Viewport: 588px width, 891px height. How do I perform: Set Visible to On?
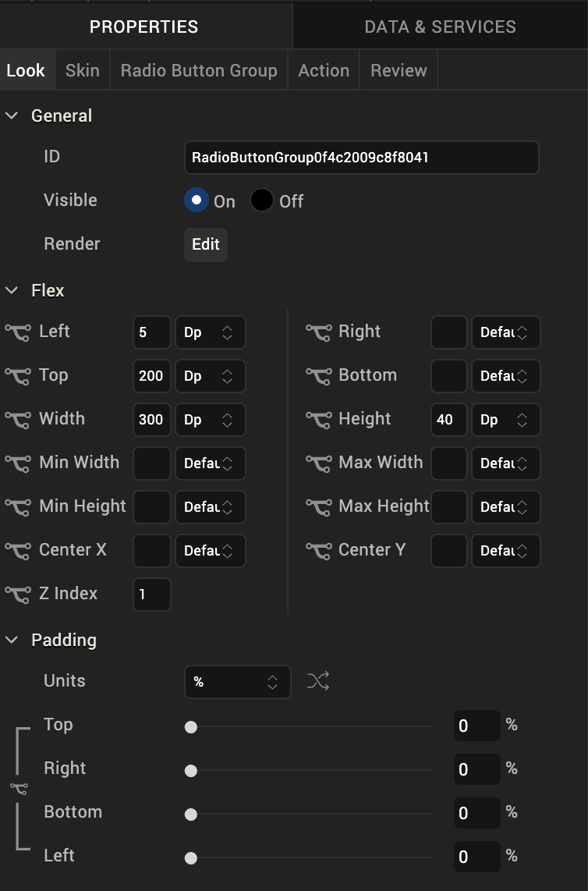point(197,201)
